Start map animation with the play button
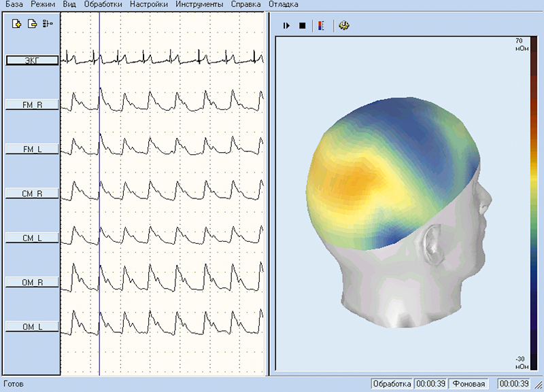The image size is (544, 392). (287, 26)
